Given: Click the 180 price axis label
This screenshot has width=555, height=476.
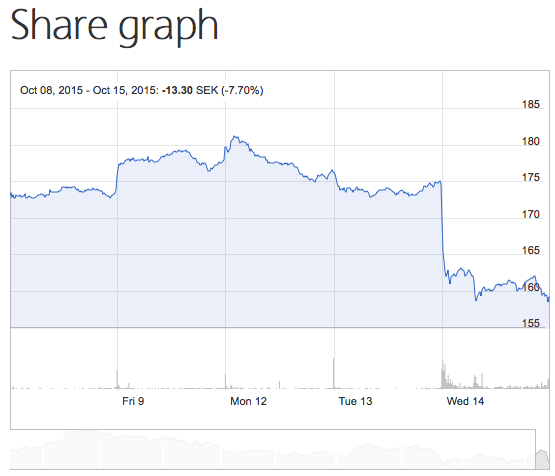Looking at the screenshot, I should tap(531, 142).
